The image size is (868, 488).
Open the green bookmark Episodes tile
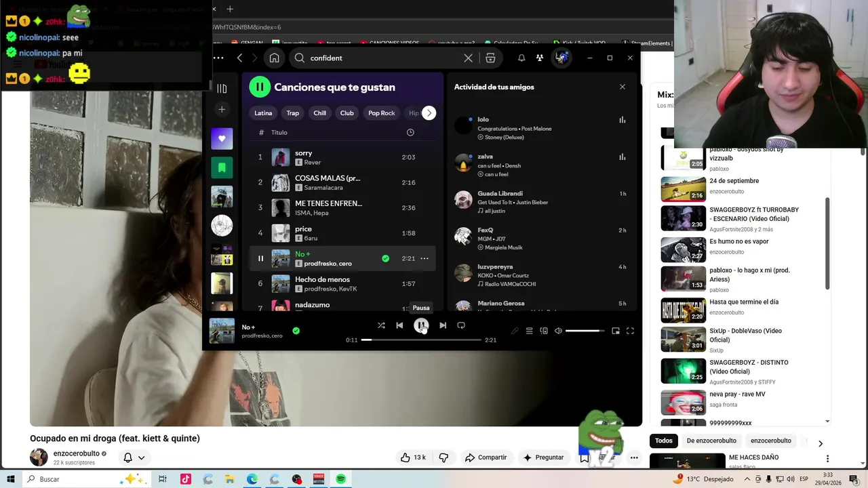(222, 167)
